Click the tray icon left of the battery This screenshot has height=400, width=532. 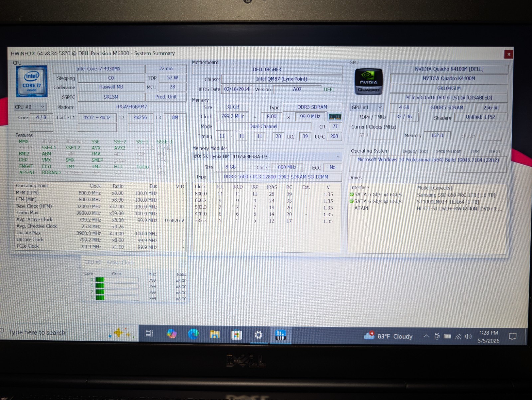[x=437, y=337]
